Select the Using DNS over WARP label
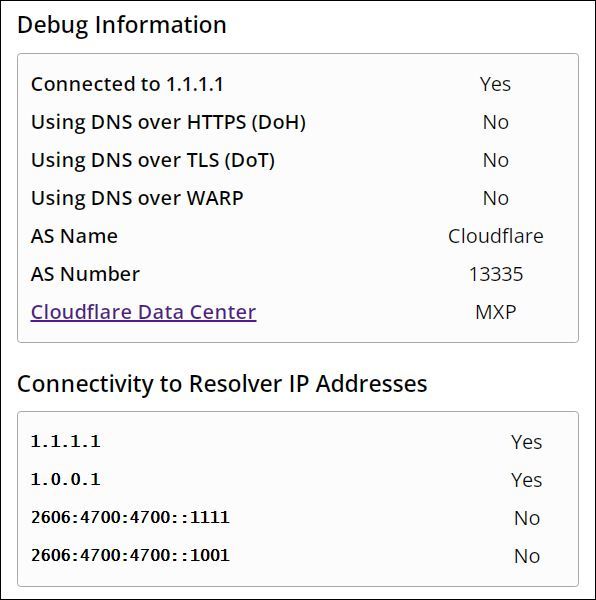The width and height of the screenshot is (596, 600). pyautogui.click(x=137, y=198)
